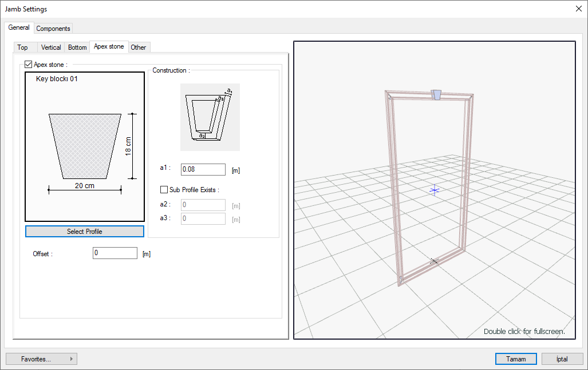Open the Bottom tab

[x=77, y=47]
